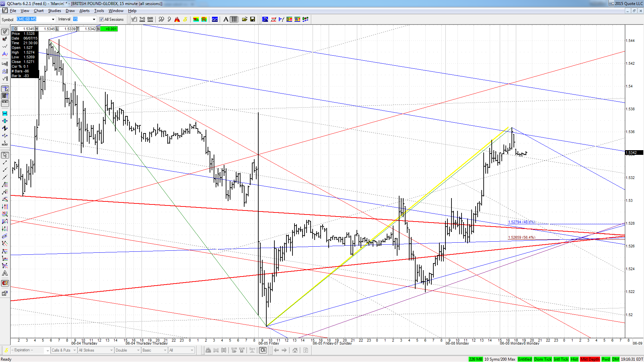Click the Entitled status indicator
The height and width of the screenshot is (362, 644).
pyautogui.click(x=525, y=359)
